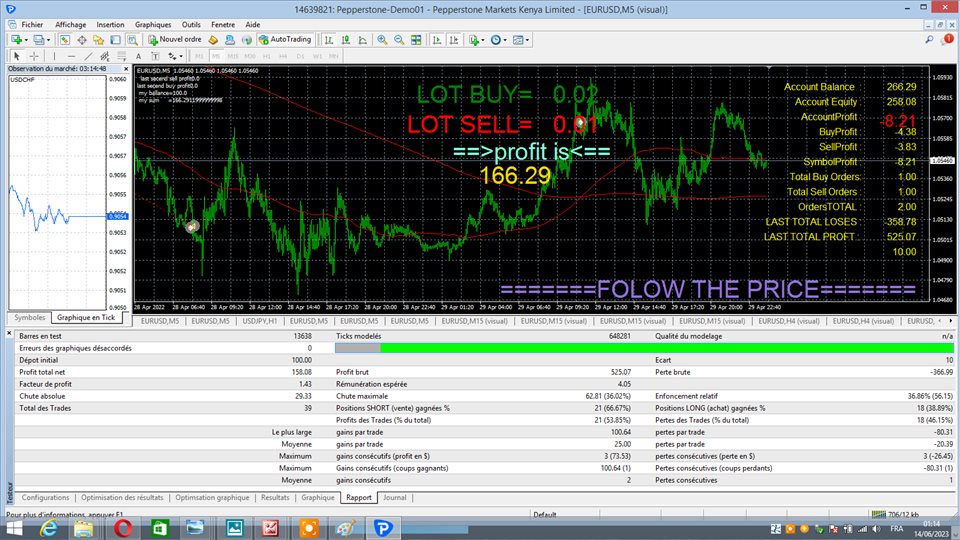Open the periodicity clock dropdown
The width and height of the screenshot is (960, 540).
tap(498, 40)
